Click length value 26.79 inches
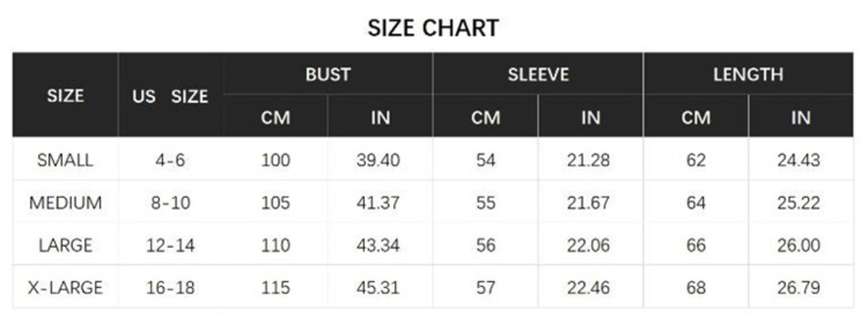868x324 pixels. (x=799, y=287)
